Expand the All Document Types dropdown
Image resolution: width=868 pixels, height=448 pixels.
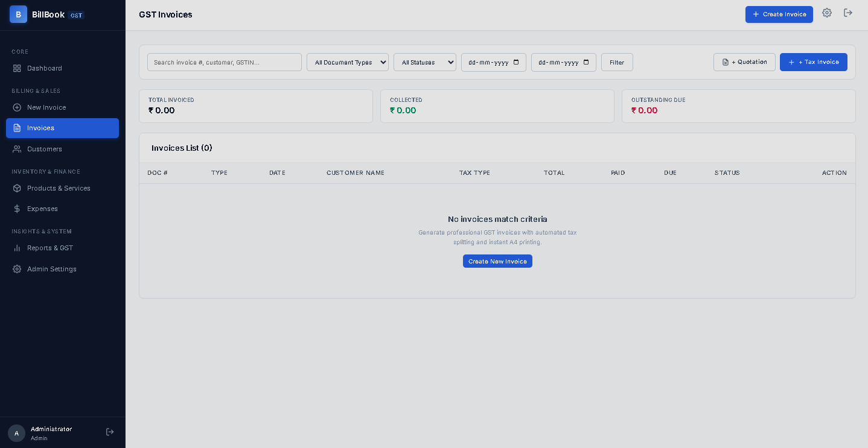coord(348,62)
